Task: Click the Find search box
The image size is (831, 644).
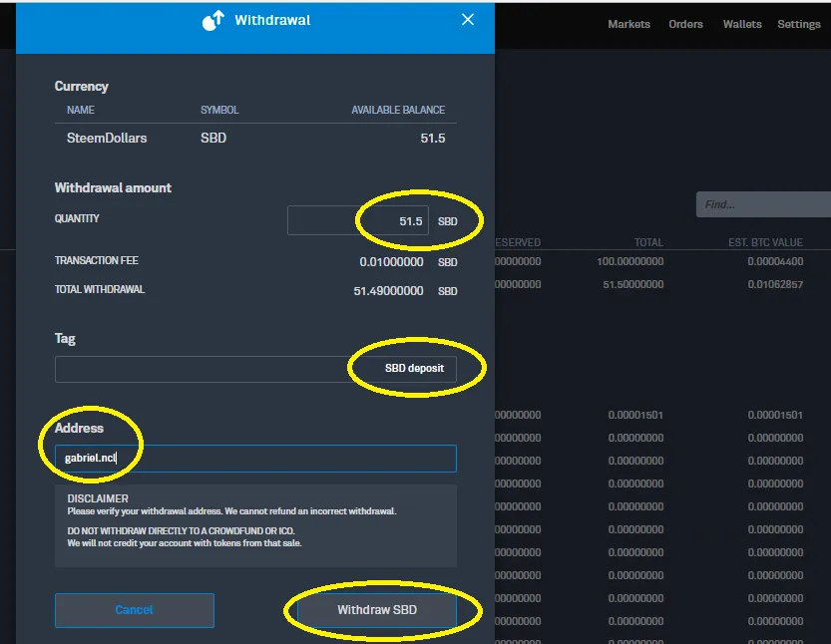Action: pyautogui.click(x=764, y=204)
